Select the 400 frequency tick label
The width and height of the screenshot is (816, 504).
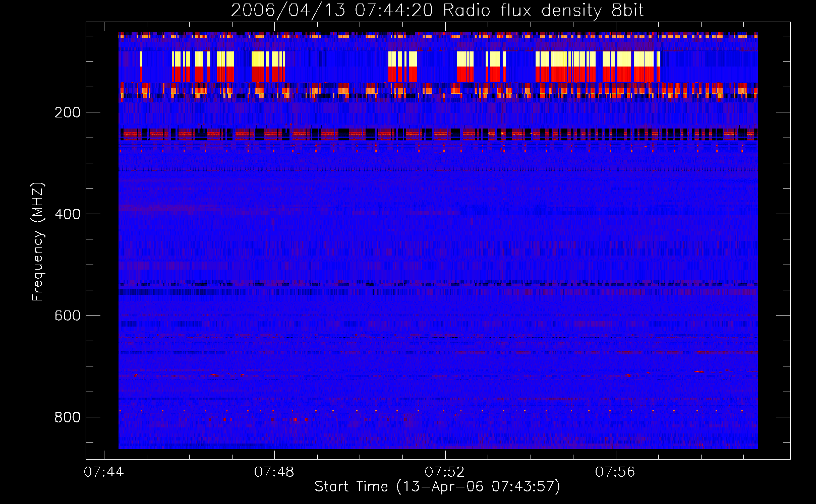[x=68, y=214]
